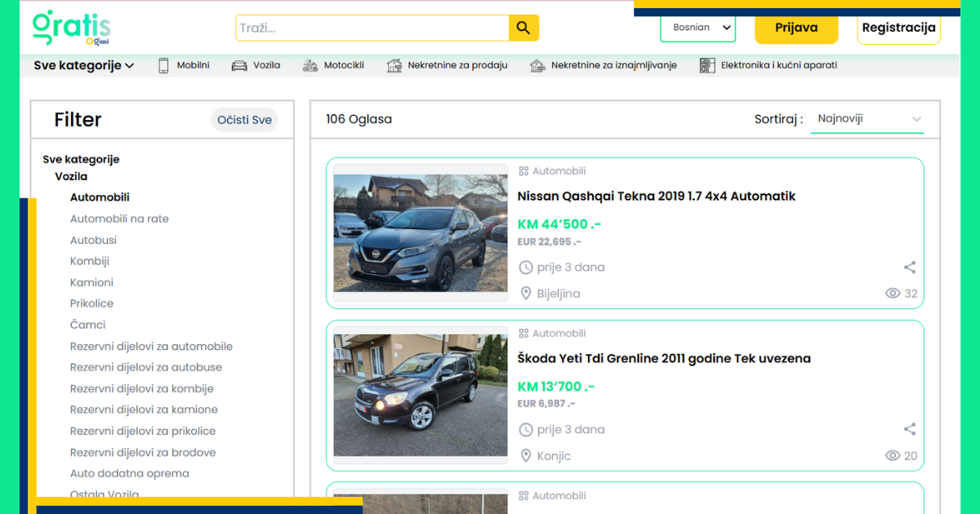Select Kombiji filter category

90,261
